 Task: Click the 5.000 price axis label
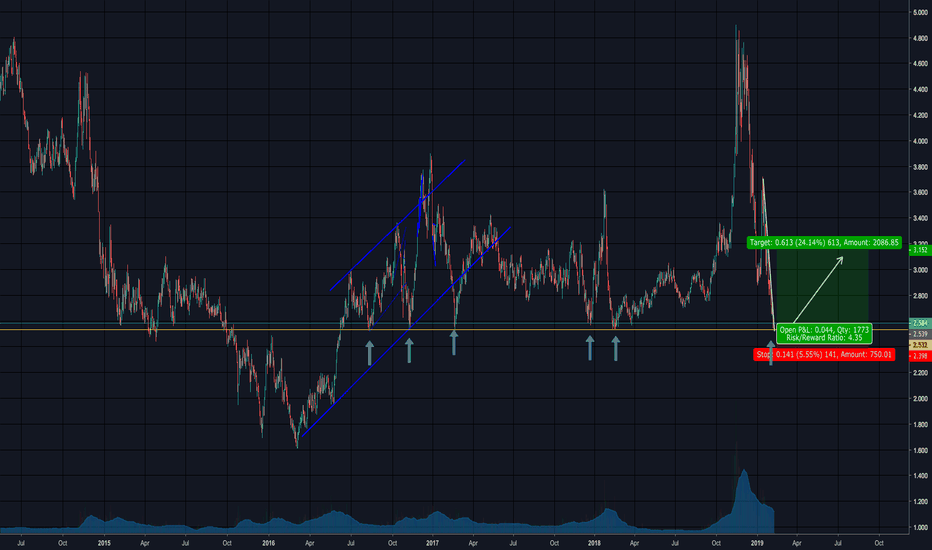(920, 12)
